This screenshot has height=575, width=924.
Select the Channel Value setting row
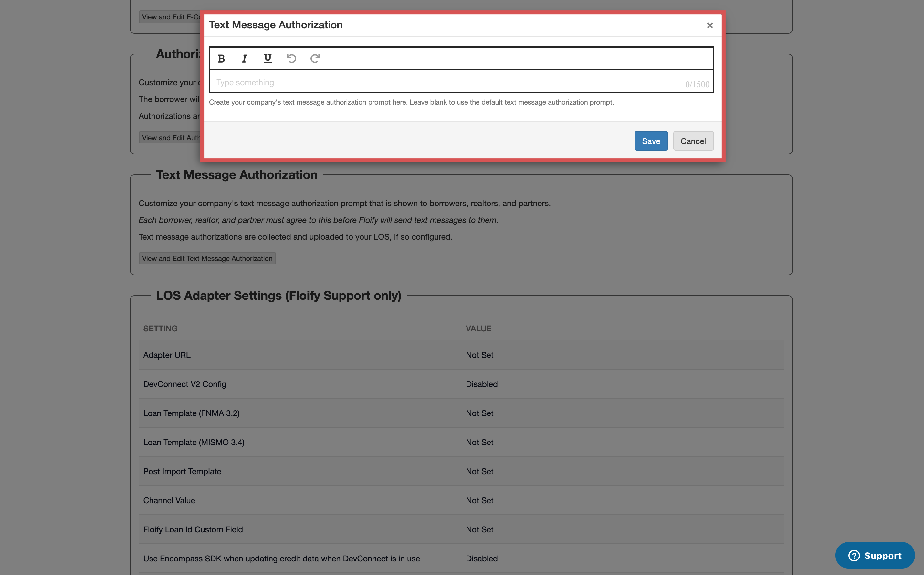(x=169, y=500)
